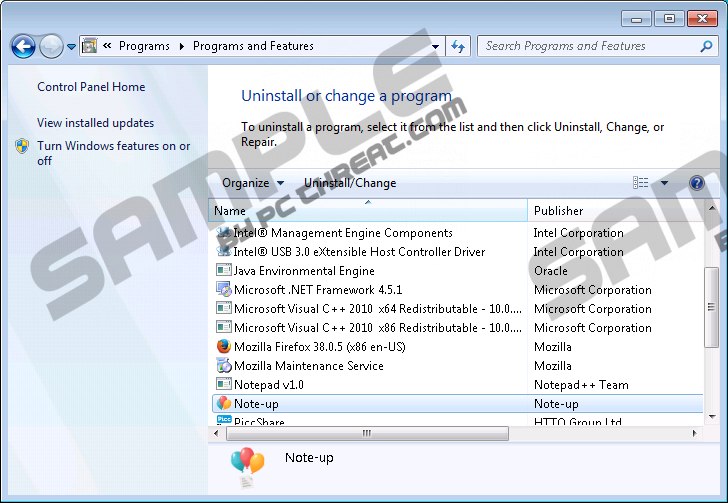The width and height of the screenshot is (728, 503).
Task: Click Note-up publisher cell
Action: (x=556, y=404)
